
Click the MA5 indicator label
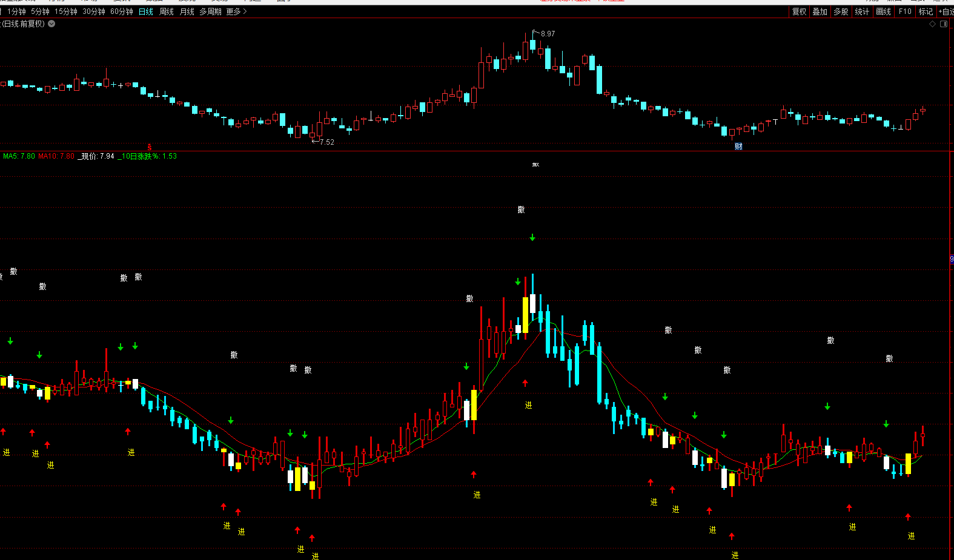pos(19,156)
